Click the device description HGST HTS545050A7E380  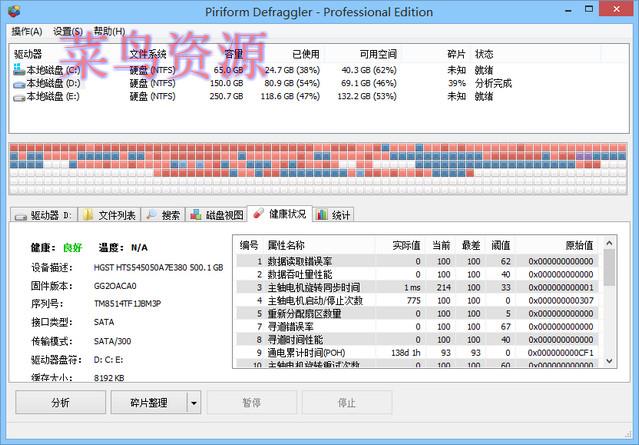click(x=159, y=268)
